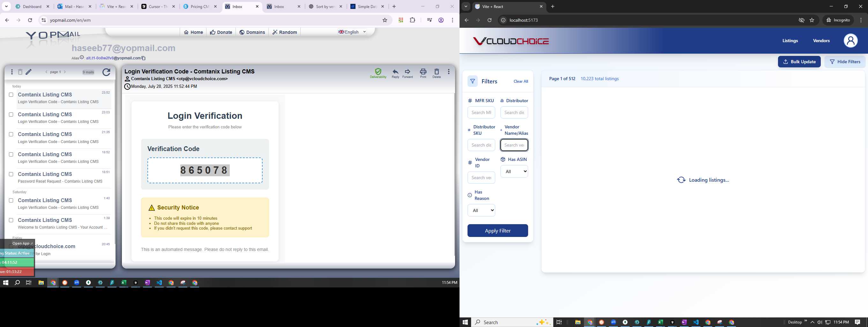
Task: Click the Yopmail Home button
Action: coord(193,32)
